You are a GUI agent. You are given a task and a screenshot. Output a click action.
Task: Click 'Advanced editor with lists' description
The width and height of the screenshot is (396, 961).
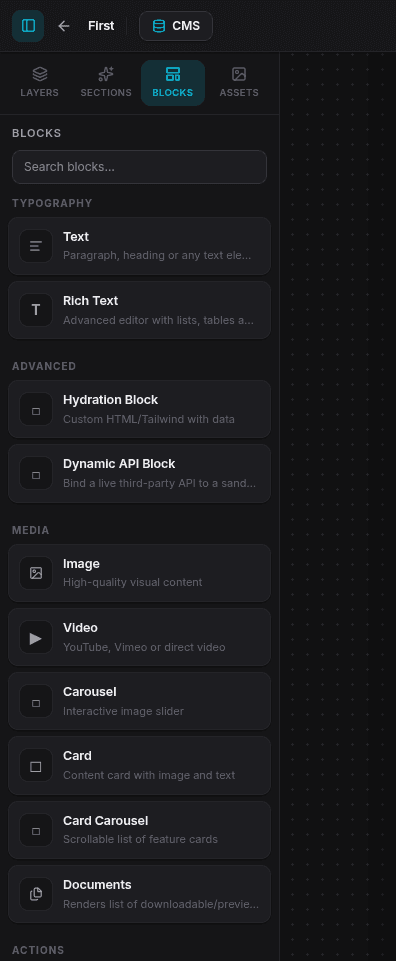(x=158, y=320)
